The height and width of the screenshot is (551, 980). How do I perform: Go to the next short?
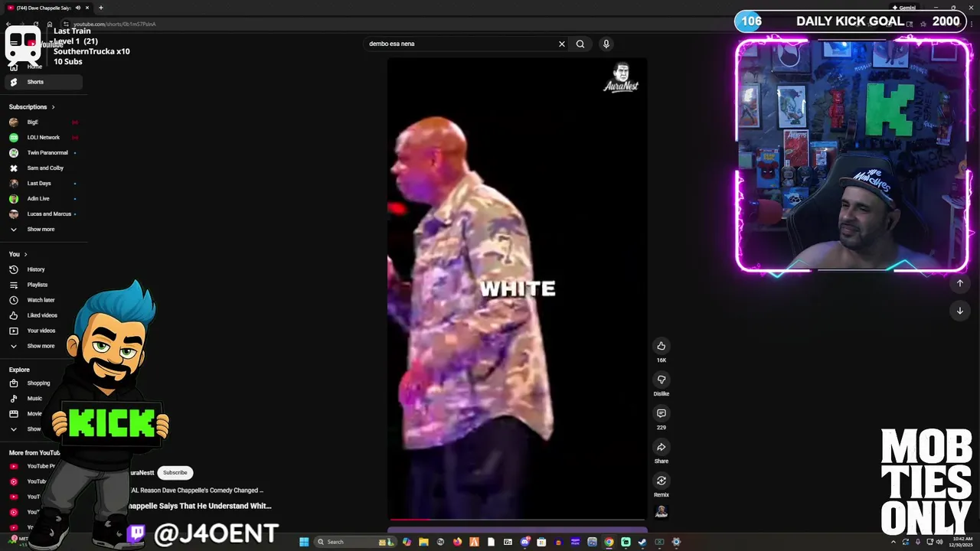point(960,311)
